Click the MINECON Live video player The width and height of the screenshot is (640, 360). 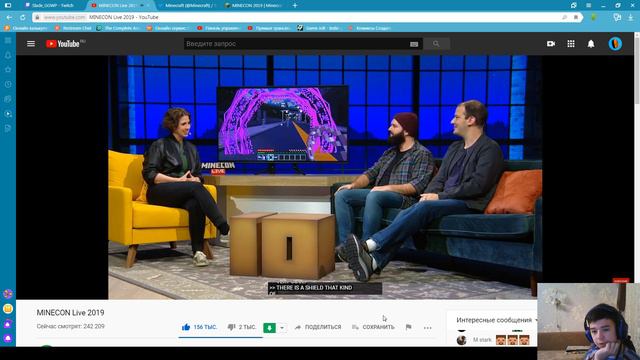click(x=325, y=177)
